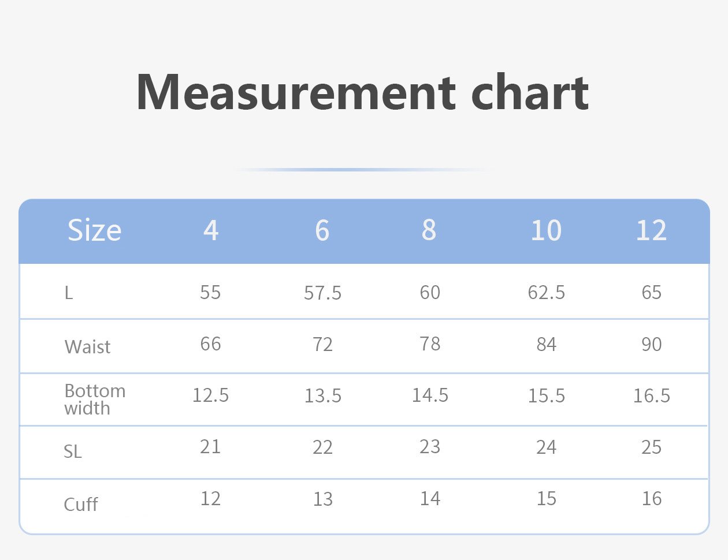The width and height of the screenshot is (728, 560).
Task: Click the waist value 90
Action: coord(651,345)
